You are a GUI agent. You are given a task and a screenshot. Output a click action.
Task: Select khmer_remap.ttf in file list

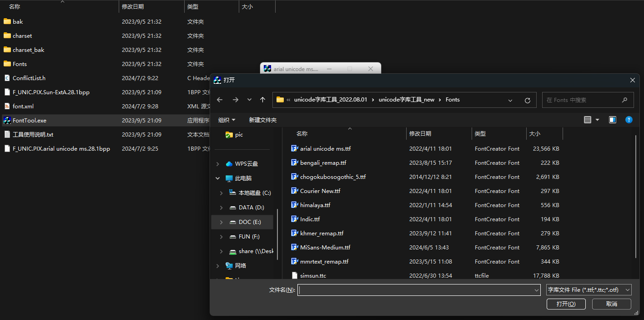coord(322,234)
